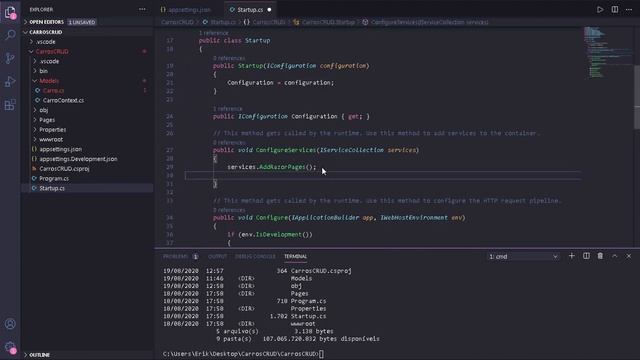Open the Accounts menu
Viewport: 640px width, 360px height.
tap(10, 324)
